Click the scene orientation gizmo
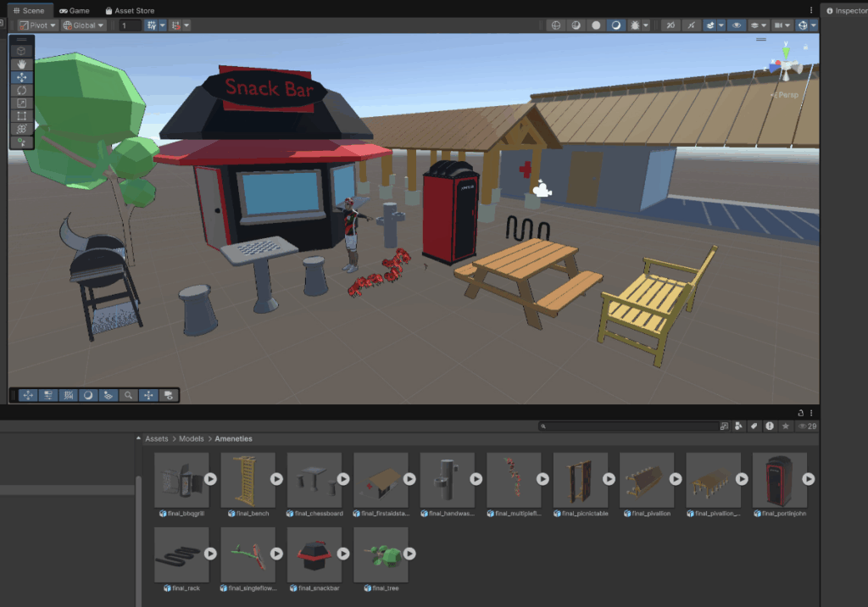Screen dimensions: 868x607 pos(786,64)
